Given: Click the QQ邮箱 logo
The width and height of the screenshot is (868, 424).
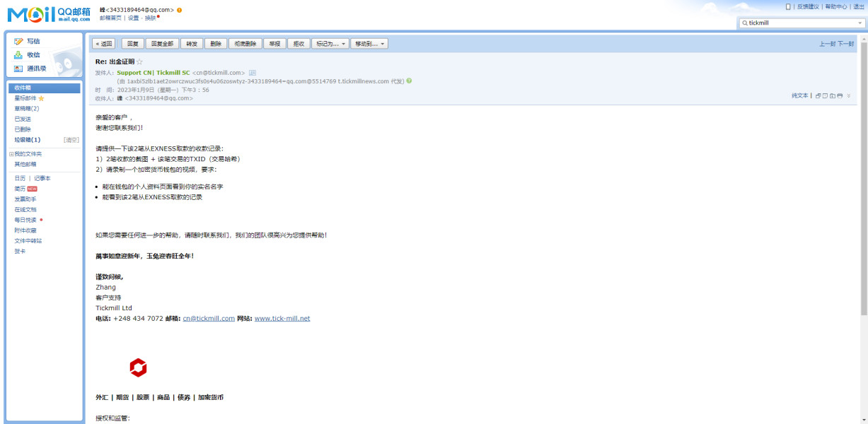Looking at the screenshot, I should tap(48, 15).
